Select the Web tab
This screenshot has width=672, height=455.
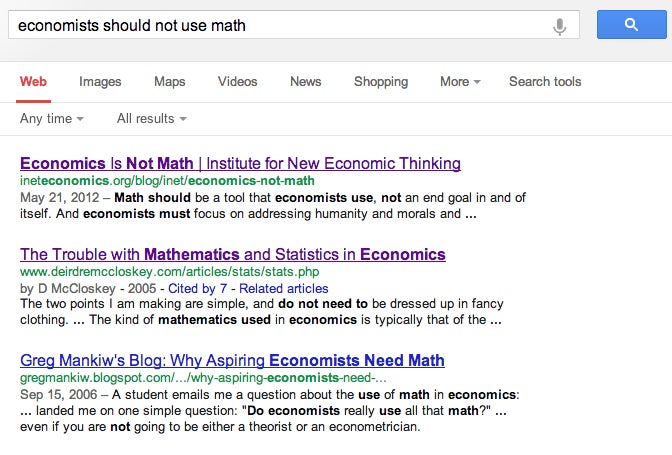pyautogui.click(x=33, y=81)
